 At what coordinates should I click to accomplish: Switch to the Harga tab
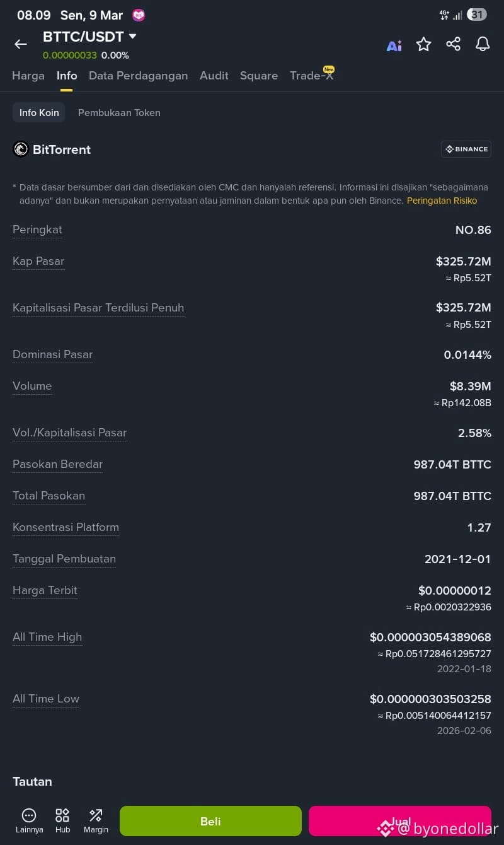28,76
